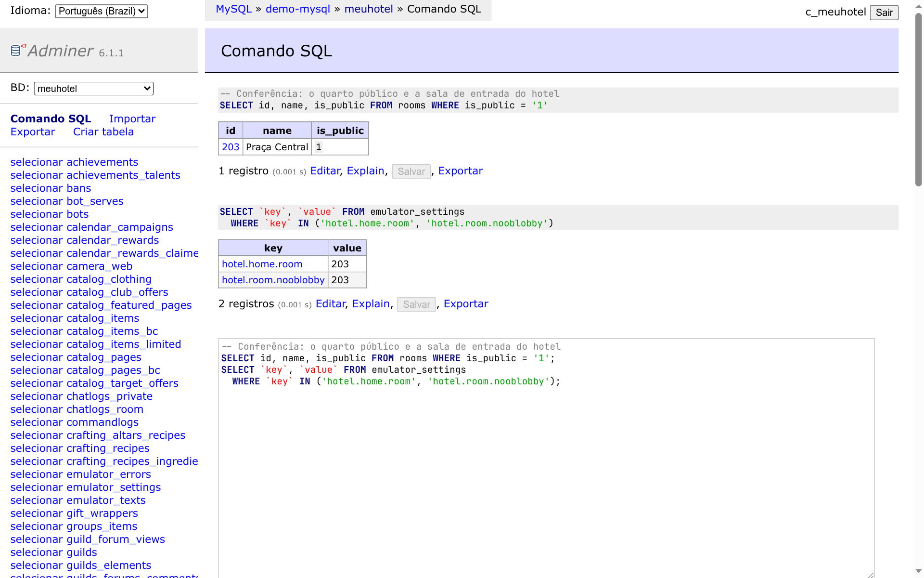Click Explain under the 1 registro result

[x=365, y=171]
